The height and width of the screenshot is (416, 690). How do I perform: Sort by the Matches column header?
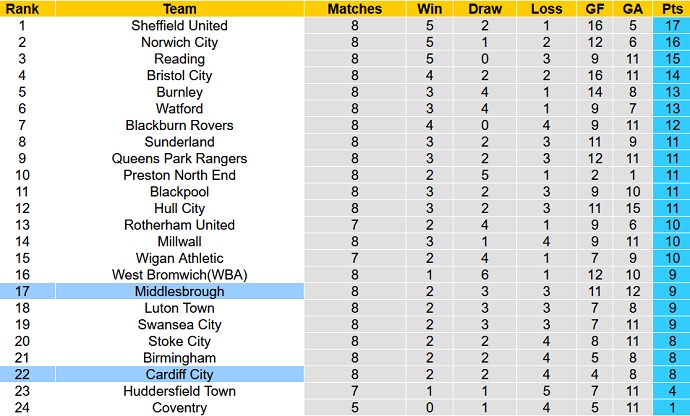click(x=354, y=8)
